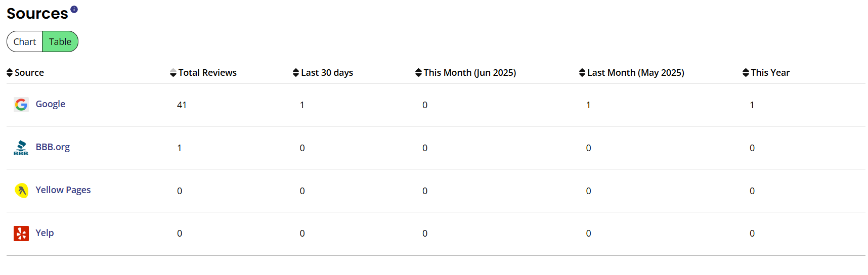Click the info icon beside Sources heading
868x275 pixels.
tap(74, 9)
